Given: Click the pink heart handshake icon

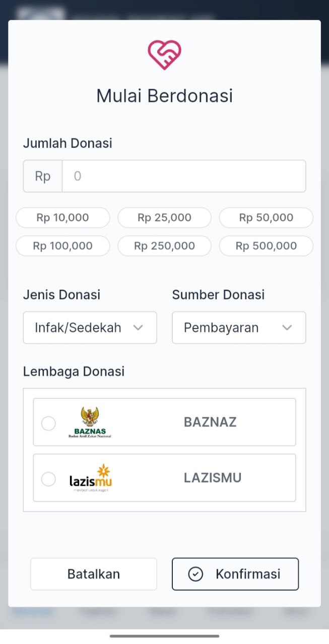Looking at the screenshot, I should pos(164,55).
